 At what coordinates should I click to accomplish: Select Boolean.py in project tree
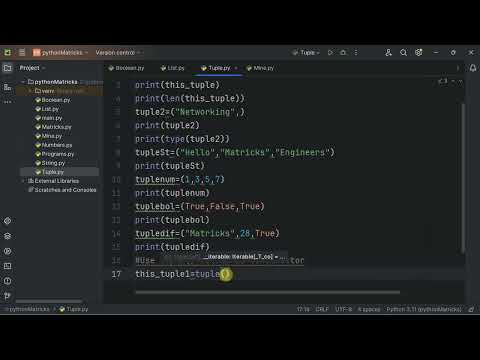(53, 100)
